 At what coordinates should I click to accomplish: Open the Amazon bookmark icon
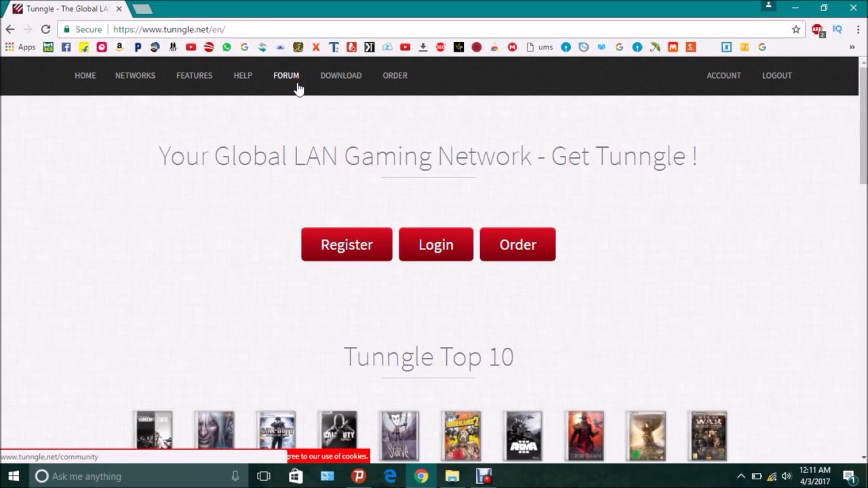[x=119, y=47]
